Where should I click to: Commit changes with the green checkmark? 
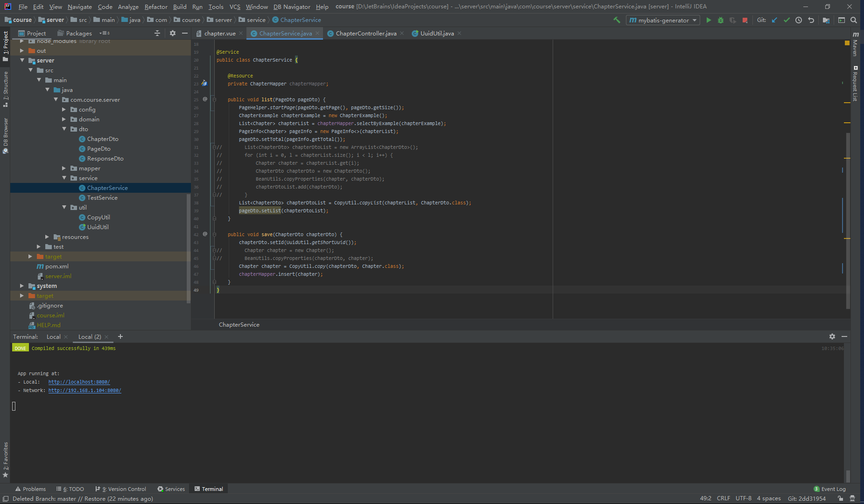(787, 20)
